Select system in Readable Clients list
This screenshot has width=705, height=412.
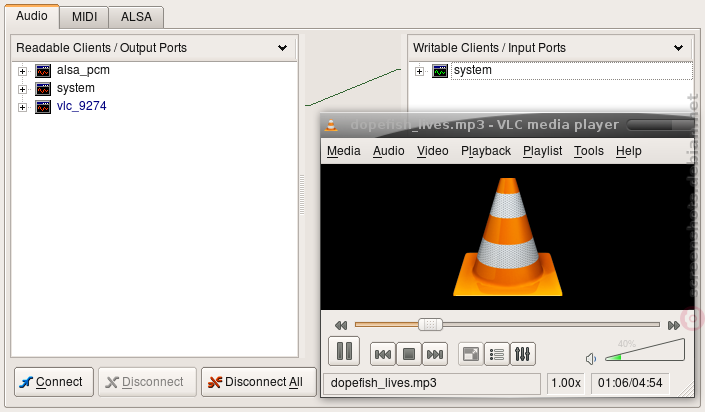tap(76, 89)
